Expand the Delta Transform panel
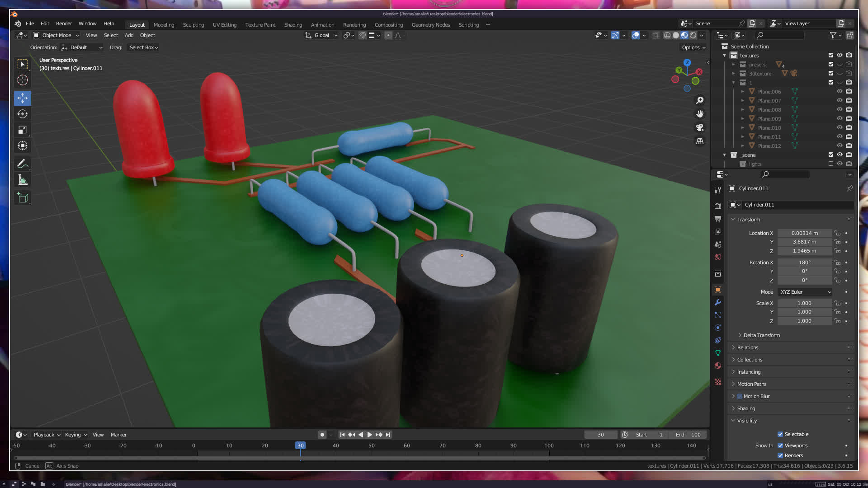The image size is (868, 488). click(x=761, y=335)
